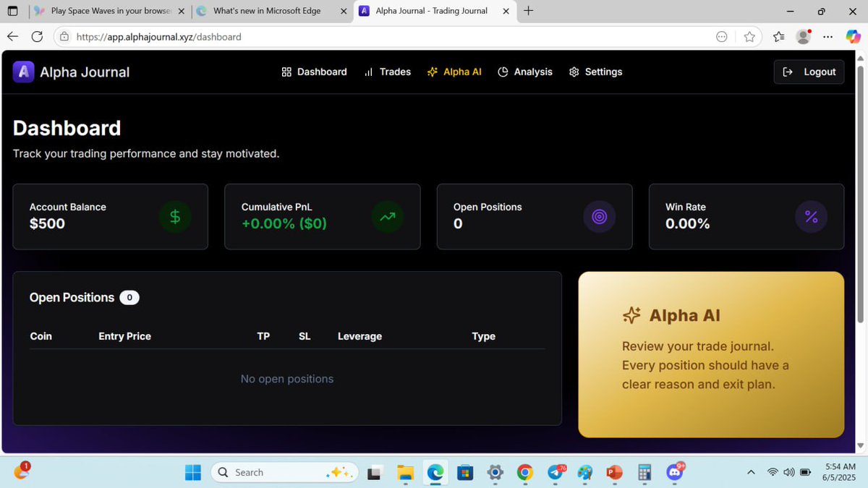Open Calculator from the taskbar

click(645, 473)
